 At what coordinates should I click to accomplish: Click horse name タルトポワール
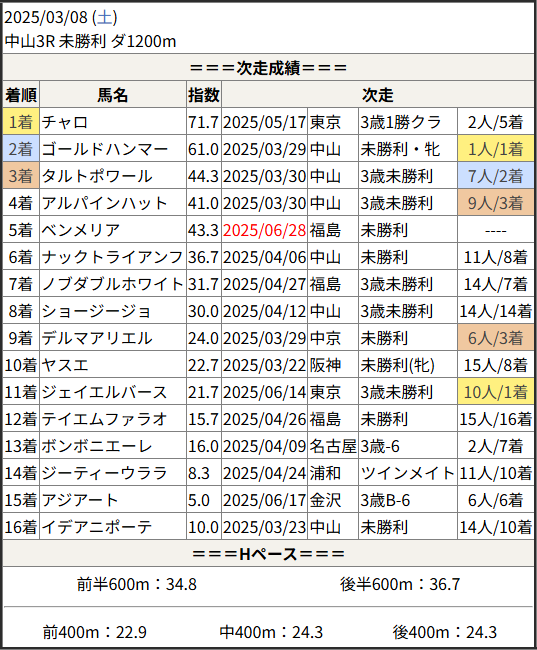pos(97,176)
